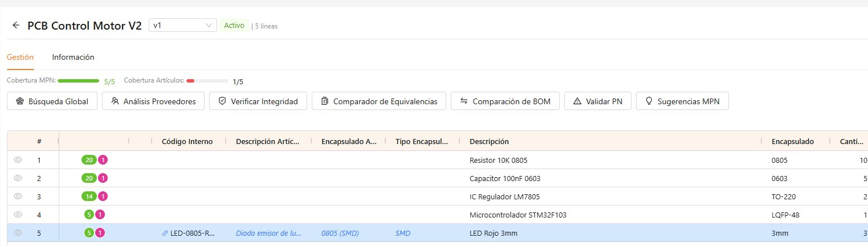Image resolution: width=868 pixels, height=246 pixels.
Task: Sort by Descripción Artíc... column header
Action: point(268,141)
